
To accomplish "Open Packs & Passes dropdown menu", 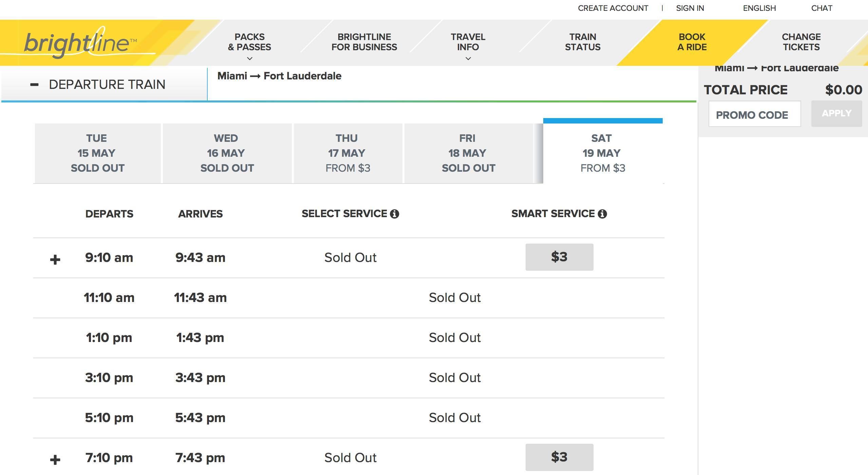I will click(249, 46).
